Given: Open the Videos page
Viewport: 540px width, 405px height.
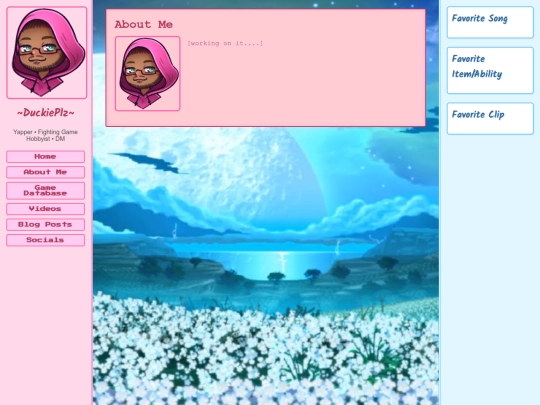Looking at the screenshot, I should [x=45, y=209].
